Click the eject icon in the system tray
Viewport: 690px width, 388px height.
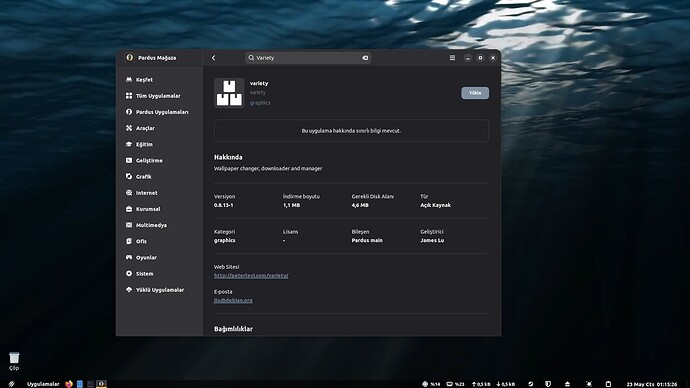(567, 384)
